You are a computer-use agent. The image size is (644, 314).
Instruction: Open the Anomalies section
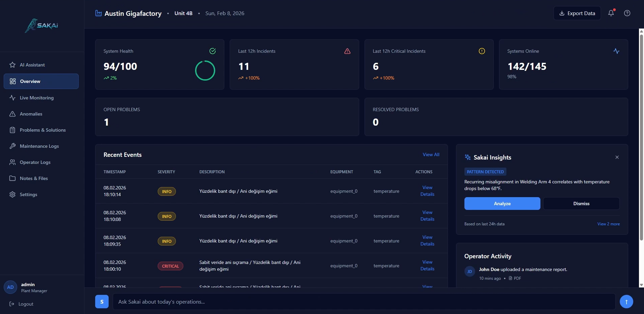coord(31,114)
